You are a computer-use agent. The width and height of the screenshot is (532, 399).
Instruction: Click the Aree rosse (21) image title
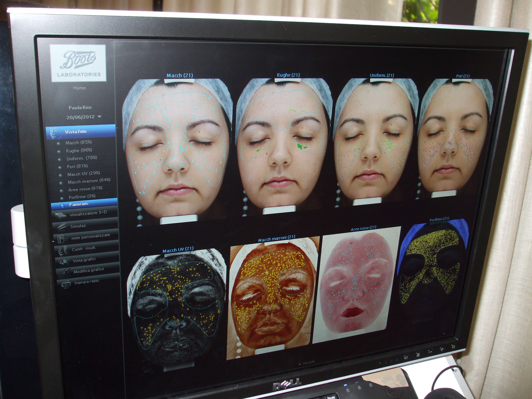click(x=363, y=228)
